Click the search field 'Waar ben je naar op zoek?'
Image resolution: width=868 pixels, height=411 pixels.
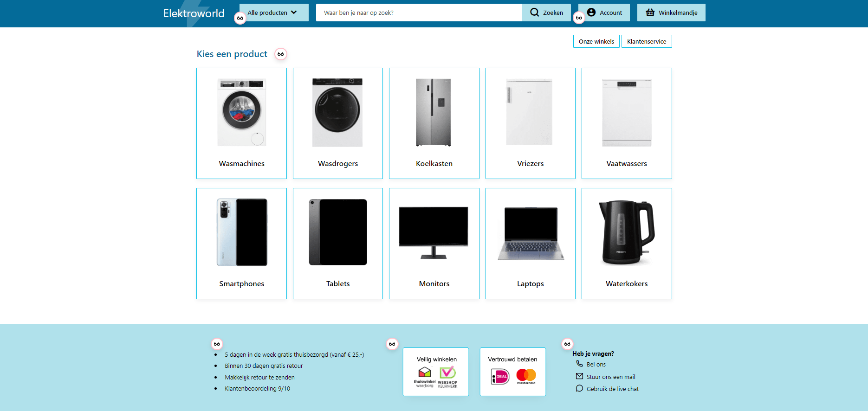pyautogui.click(x=418, y=13)
